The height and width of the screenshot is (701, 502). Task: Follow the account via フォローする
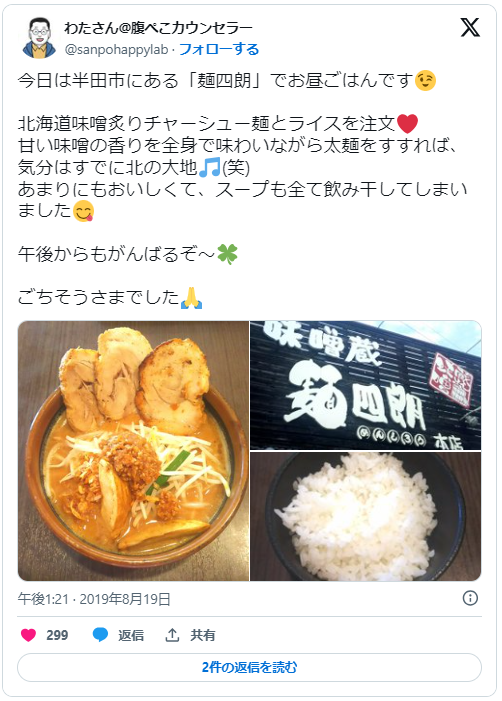tap(219, 49)
